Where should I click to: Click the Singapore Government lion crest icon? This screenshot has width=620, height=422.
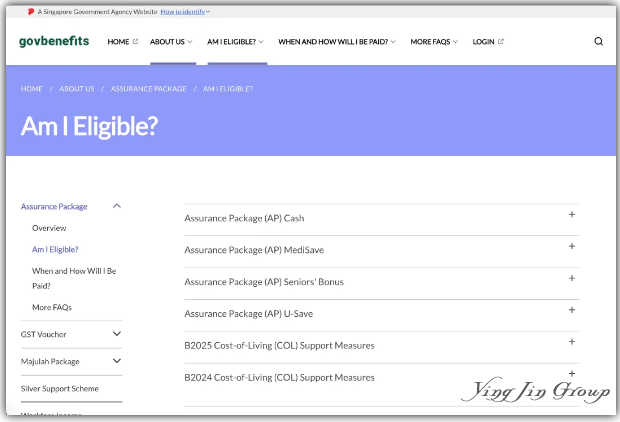click(x=31, y=12)
